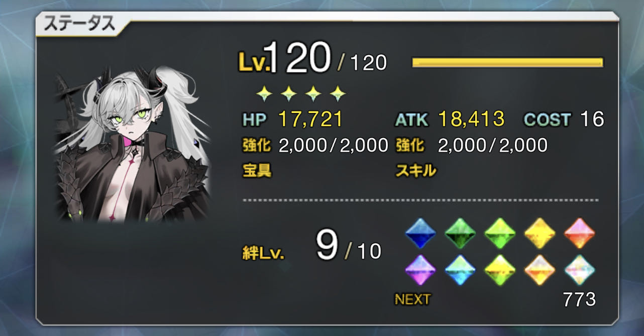
Task: Click the ATK value 18,413
Action: point(471,120)
